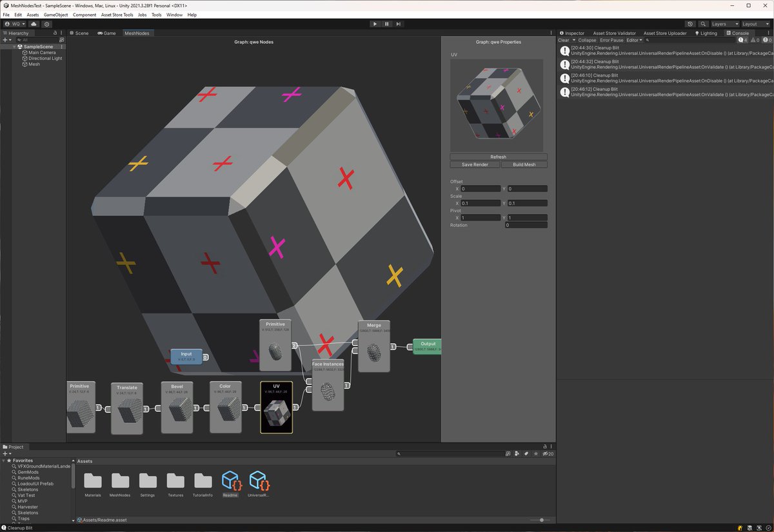Image resolution: width=774 pixels, height=532 pixels.
Task: Toggle the info message count filter
Action: 743,40
